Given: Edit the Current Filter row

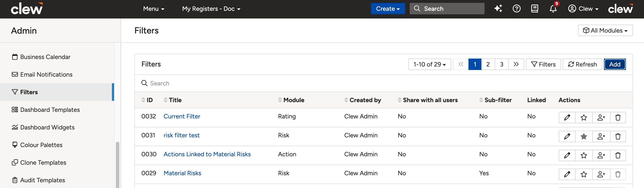Looking at the screenshot, I should point(567,118).
